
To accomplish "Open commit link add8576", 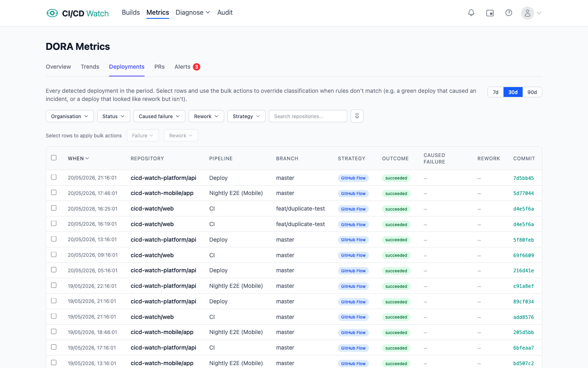I will tap(523, 317).
